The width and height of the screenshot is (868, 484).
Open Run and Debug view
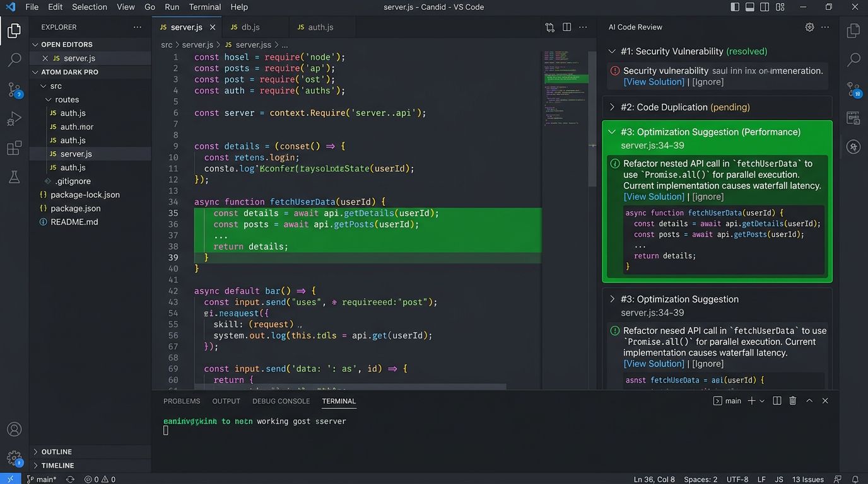[x=14, y=119]
